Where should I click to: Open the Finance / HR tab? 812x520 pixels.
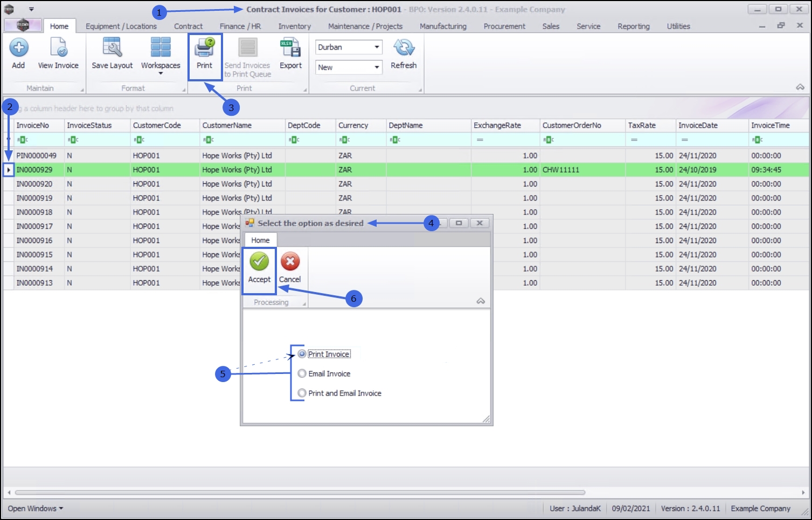240,26
